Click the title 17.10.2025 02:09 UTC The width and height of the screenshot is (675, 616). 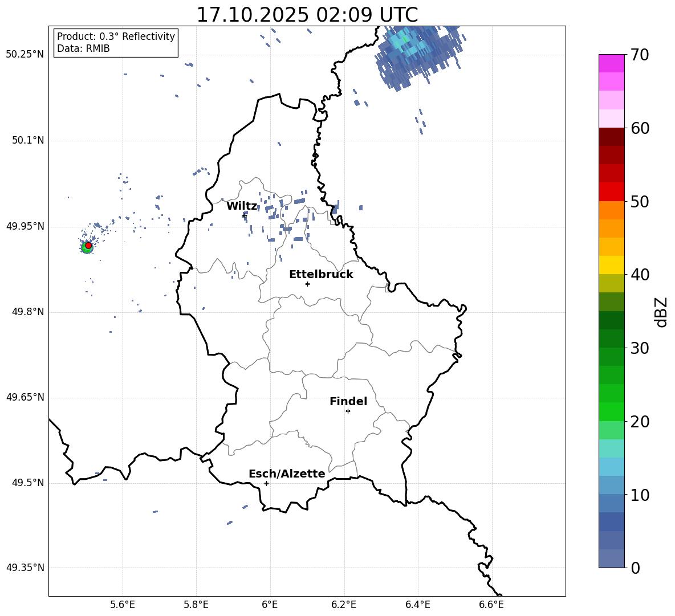point(307,15)
